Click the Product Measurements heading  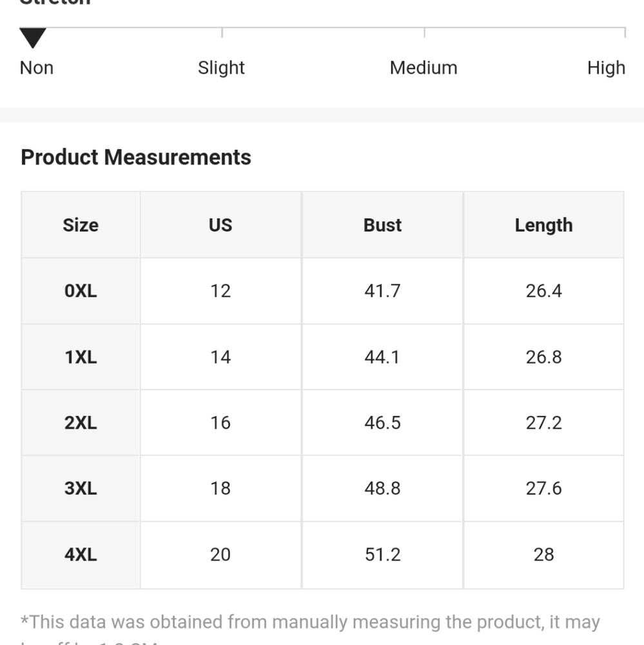pos(136,157)
